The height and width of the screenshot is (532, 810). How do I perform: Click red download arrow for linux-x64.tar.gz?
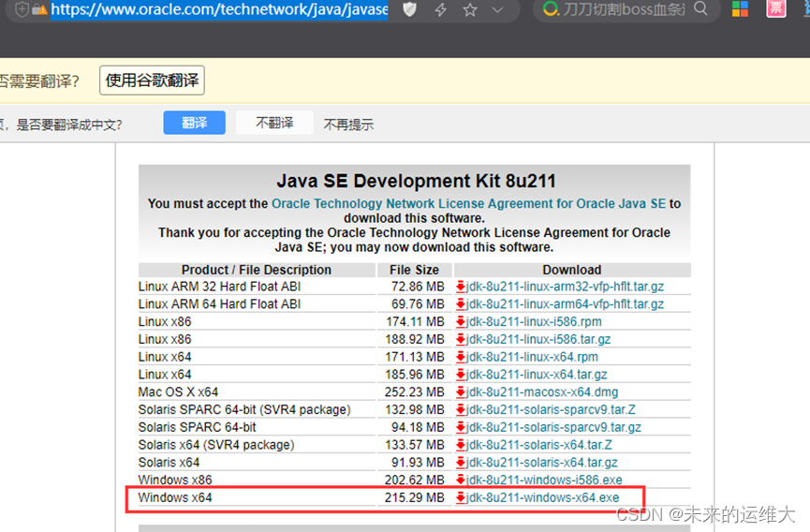(461, 375)
